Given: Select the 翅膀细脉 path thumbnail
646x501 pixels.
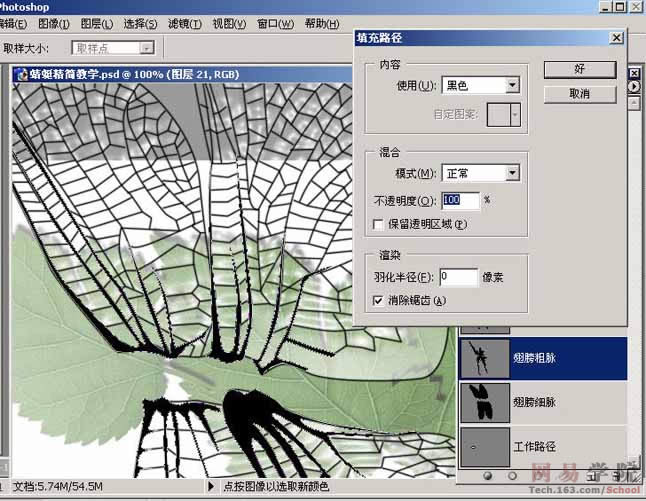Looking at the screenshot, I should (x=485, y=403).
